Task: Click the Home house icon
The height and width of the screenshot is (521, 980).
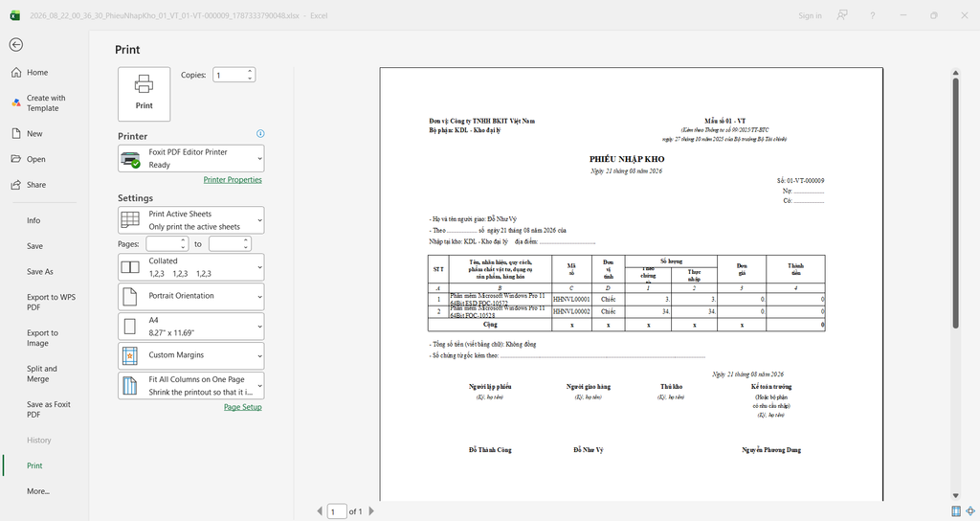Action: [x=16, y=73]
